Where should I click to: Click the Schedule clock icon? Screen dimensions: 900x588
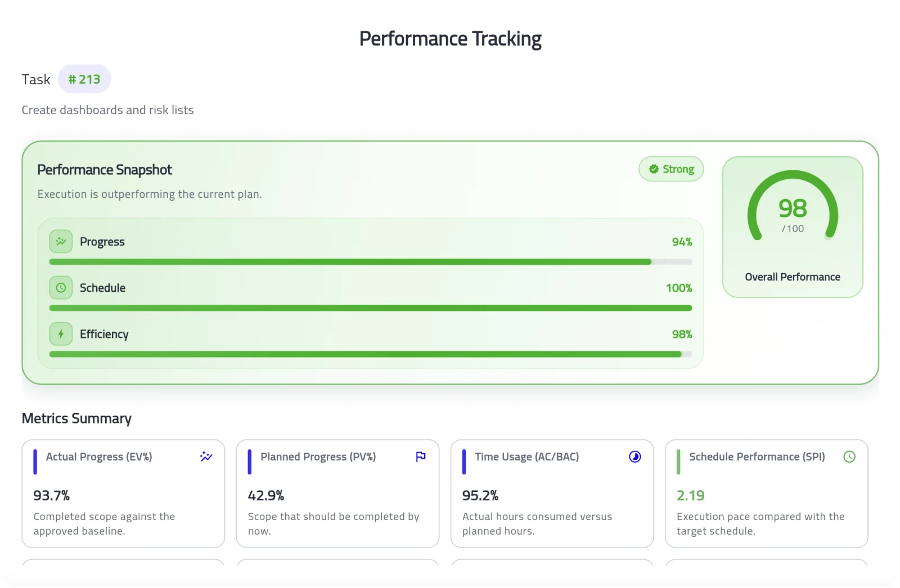(61, 288)
